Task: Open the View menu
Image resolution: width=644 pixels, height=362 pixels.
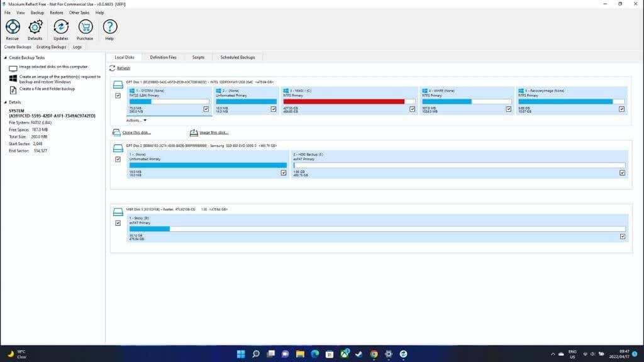Action: [x=21, y=13]
